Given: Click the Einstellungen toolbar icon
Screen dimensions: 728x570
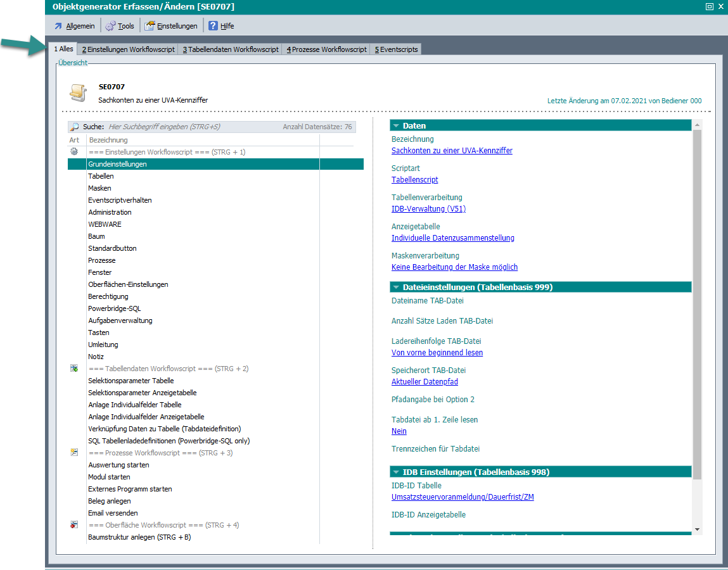Looking at the screenshot, I should (x=150, y=26).
